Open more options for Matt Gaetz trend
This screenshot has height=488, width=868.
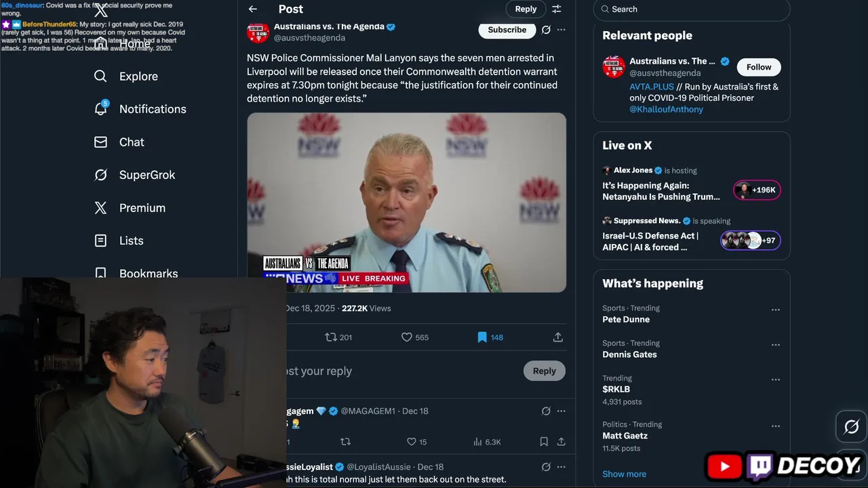775,426
